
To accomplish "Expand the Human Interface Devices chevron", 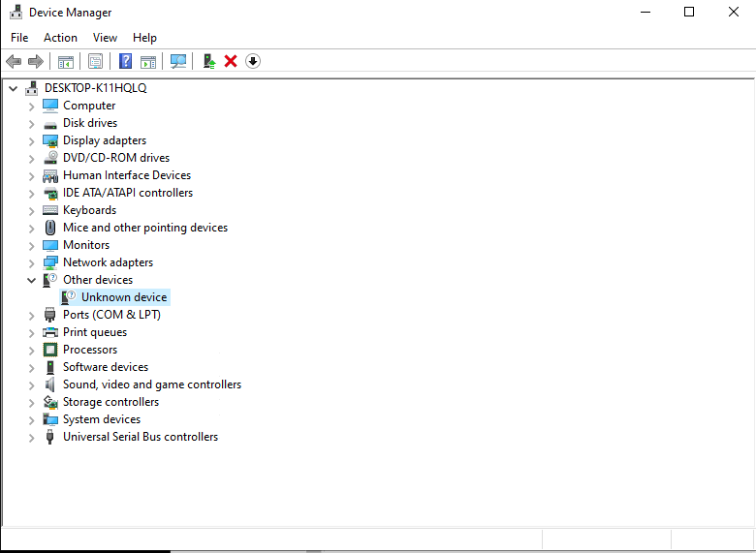I will pos(31,176).
